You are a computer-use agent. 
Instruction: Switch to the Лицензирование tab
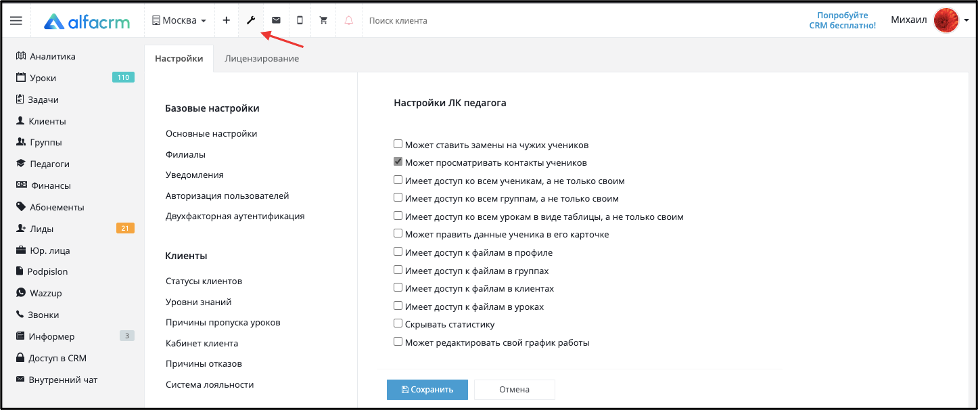(262, 59)
